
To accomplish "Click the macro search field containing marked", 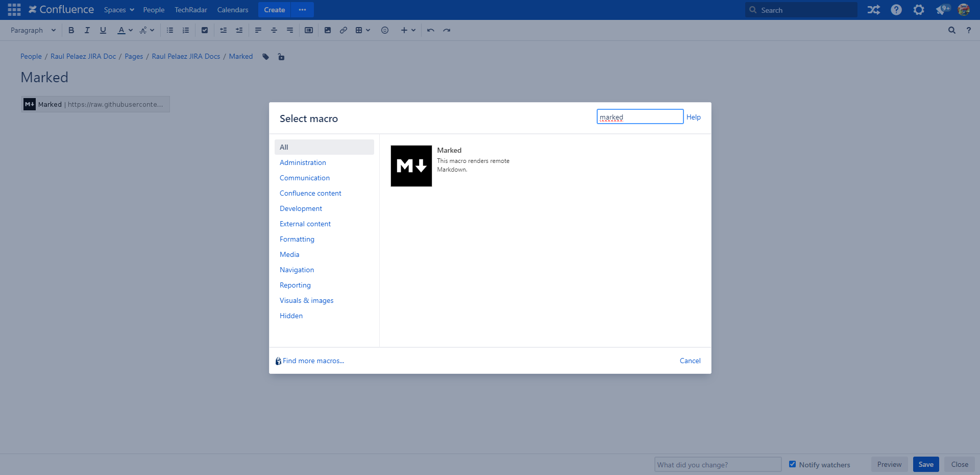I will (640, 117).
